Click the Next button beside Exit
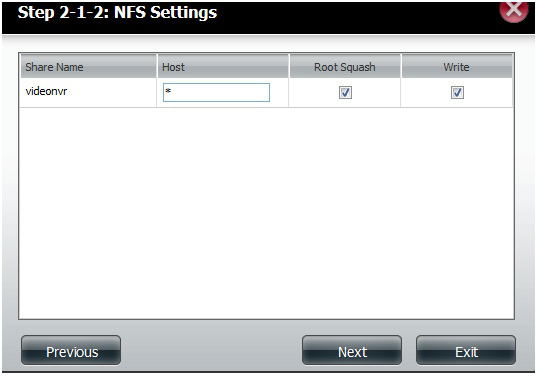 tap(352, 350)
